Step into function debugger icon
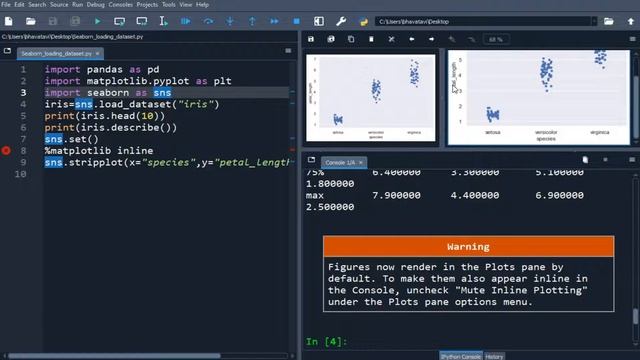640x360 pixels. (x=230, y=21)
